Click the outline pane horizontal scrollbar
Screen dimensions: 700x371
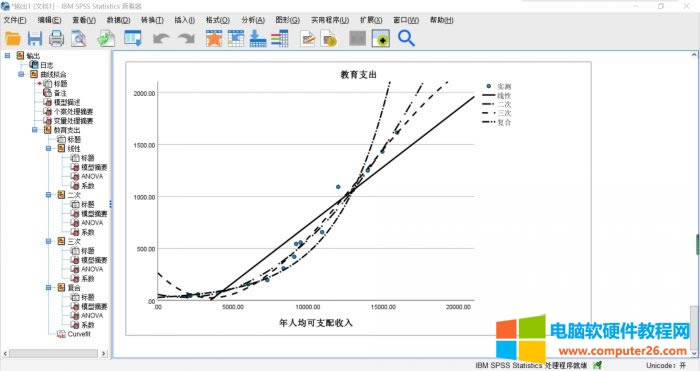pos(54,353)
